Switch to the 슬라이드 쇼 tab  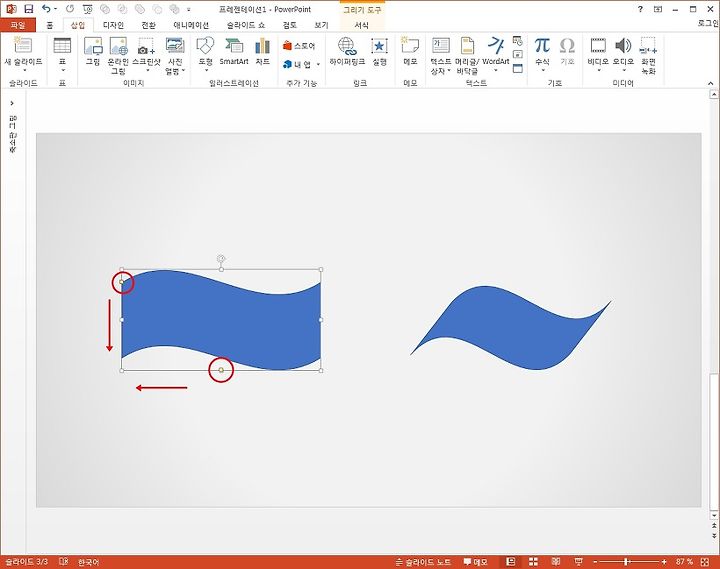[x=246, y=25]
